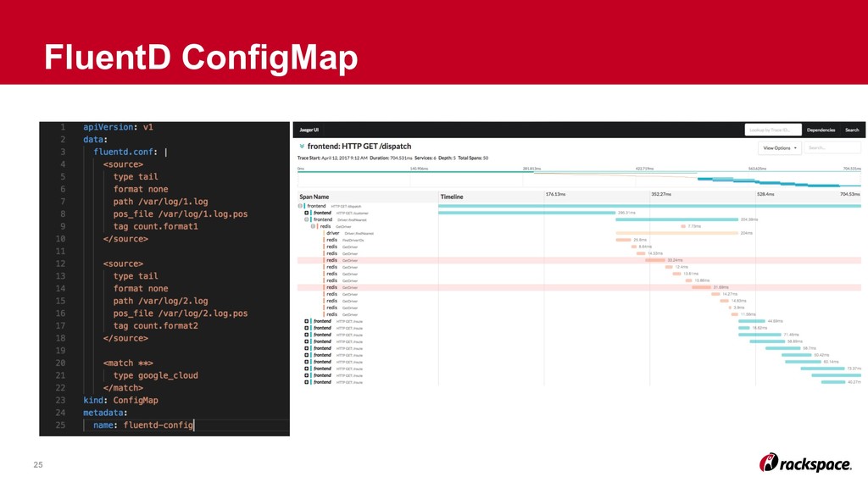Image resolution: width=868 pixels, height=488 pixels.
Task: Click the trace title frontend: HTTP GET /dispatch
Action: pos(359,147)
